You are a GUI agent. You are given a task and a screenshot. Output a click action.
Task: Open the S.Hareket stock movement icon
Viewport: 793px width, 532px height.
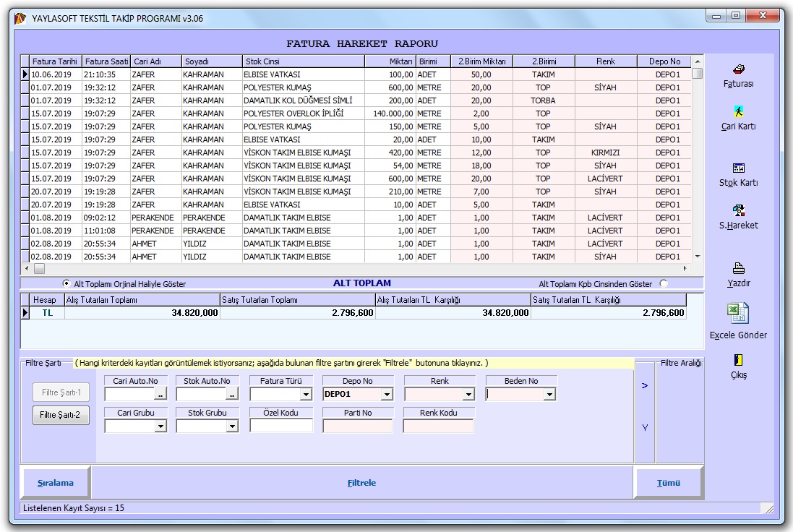tap(738, 210)
